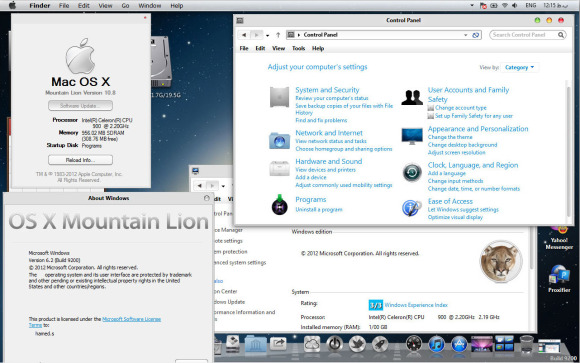Click the Reload Info button
Viewport: 580px width, 363px height.
(80, 160)
